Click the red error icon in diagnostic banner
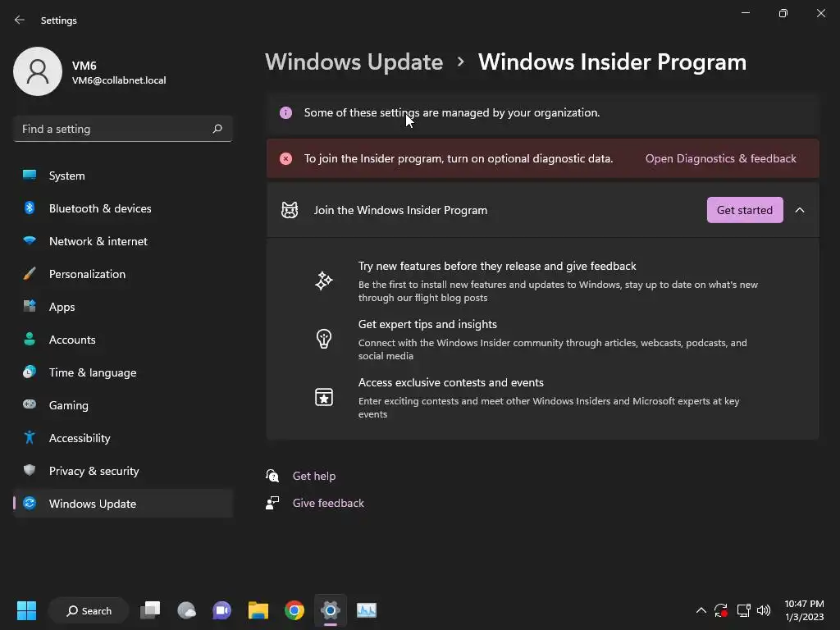840x630 pixels. (286, 158)
